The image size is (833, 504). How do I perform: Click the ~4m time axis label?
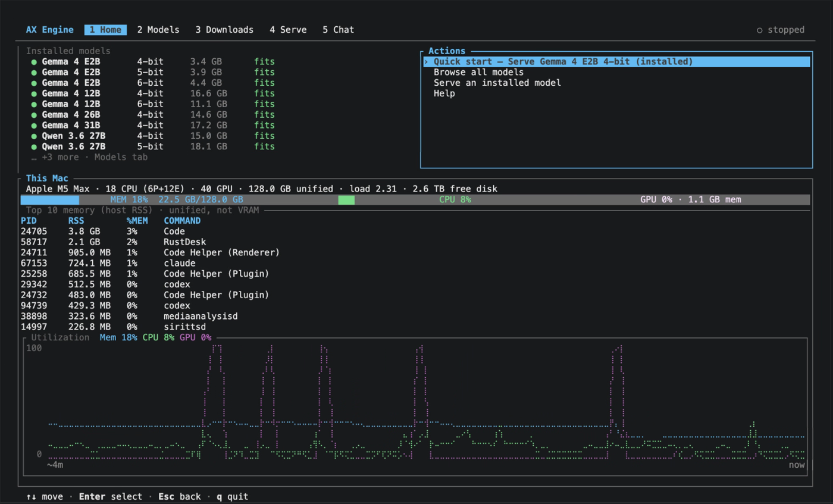click(x=55, y=465)
